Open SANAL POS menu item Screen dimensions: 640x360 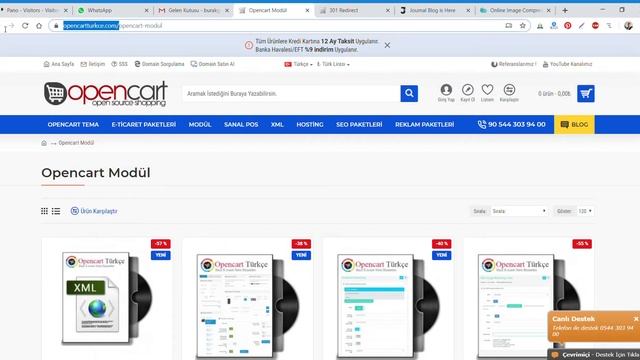click(x=241, y=124)
